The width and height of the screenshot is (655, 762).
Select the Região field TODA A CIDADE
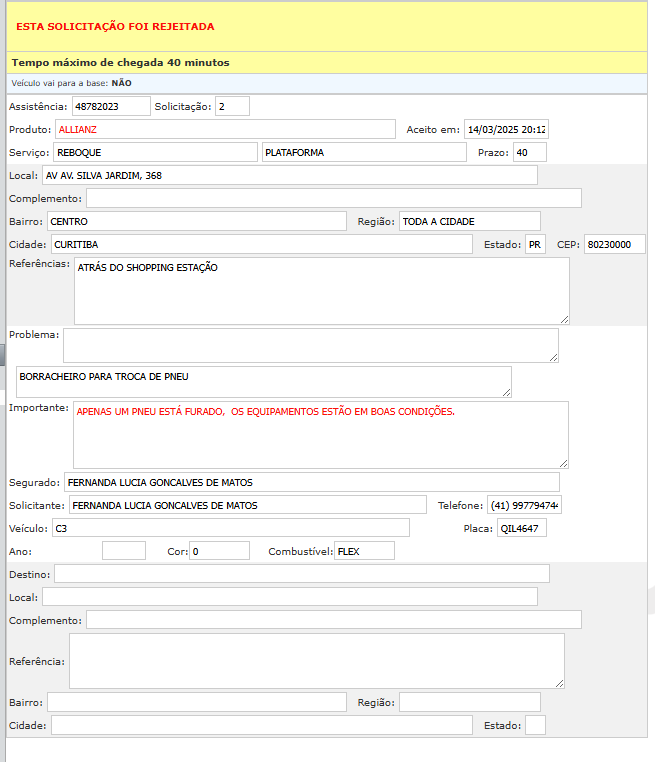tap(469, 221)
